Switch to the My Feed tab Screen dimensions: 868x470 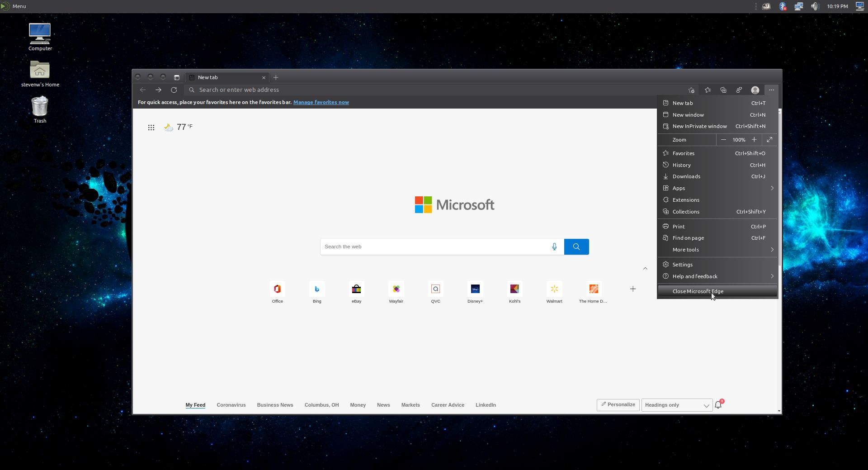[x=195, y=405]
